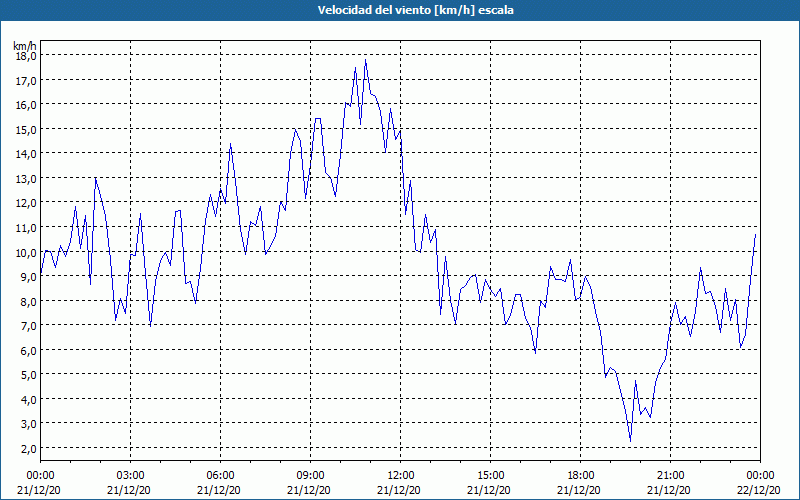Pick the '09:00' time label
This screenshot has height=500, width=800.
click(310, 476)
